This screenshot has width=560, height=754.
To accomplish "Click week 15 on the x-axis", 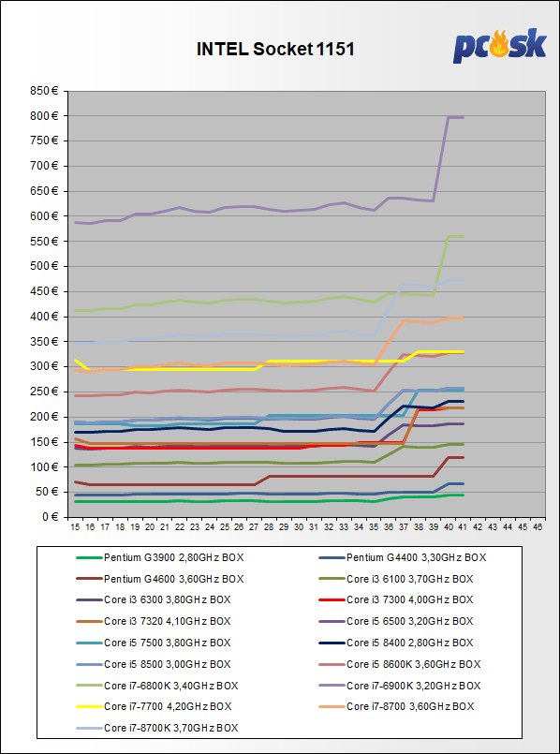I will point(75,527).
